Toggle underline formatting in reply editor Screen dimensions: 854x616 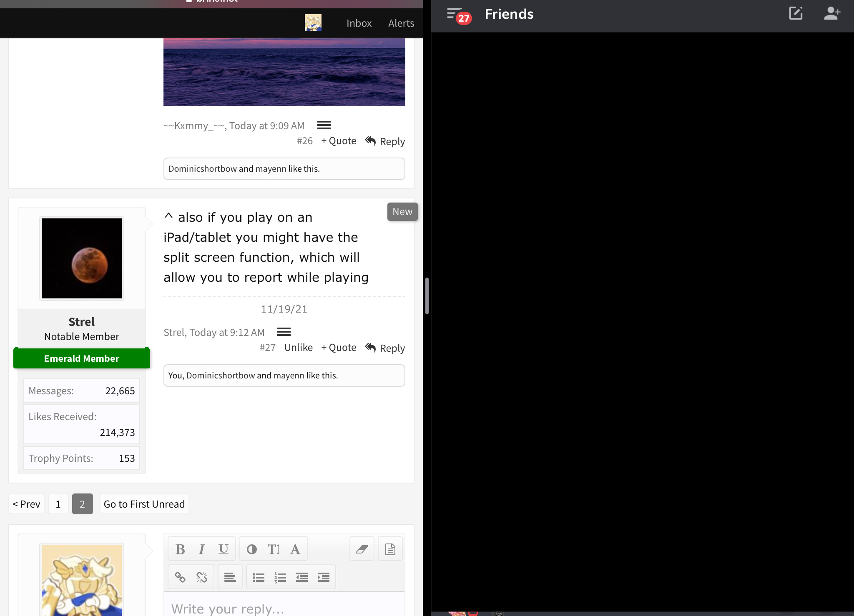click(224, 549)
